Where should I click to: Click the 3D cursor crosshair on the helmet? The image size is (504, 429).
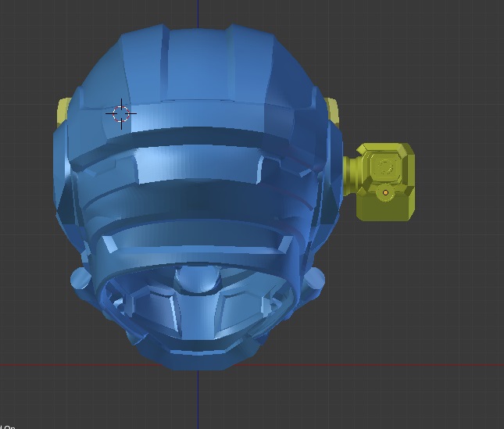pos(120,114)
